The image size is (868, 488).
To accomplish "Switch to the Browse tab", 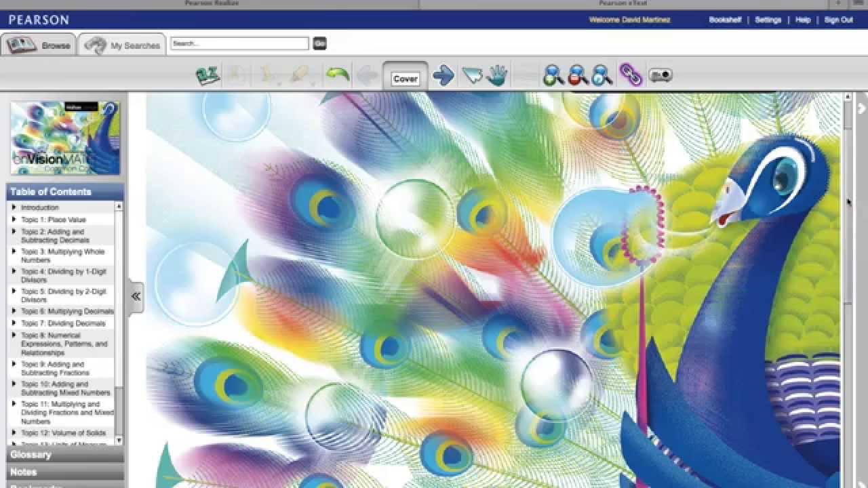I will [39, 45].
